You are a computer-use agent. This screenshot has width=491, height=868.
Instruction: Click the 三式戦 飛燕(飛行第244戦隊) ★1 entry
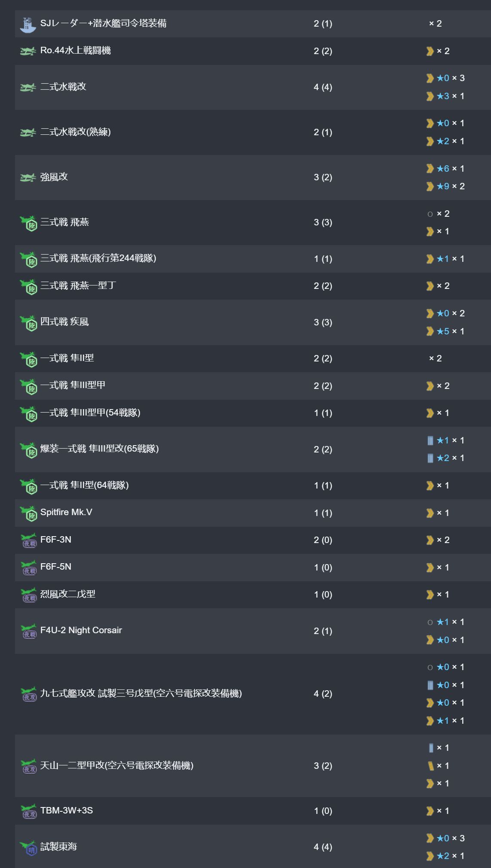(445, 259)
